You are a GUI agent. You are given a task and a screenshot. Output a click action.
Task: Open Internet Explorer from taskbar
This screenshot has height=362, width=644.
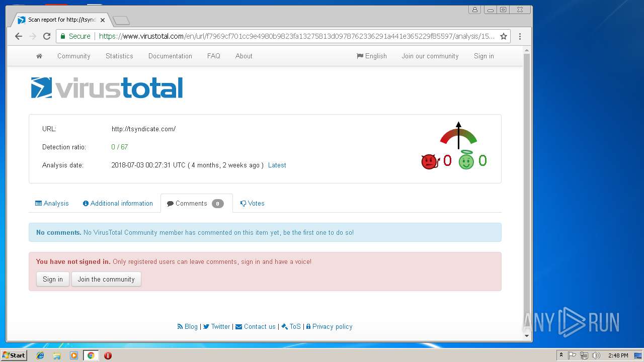tap(40, 355)
